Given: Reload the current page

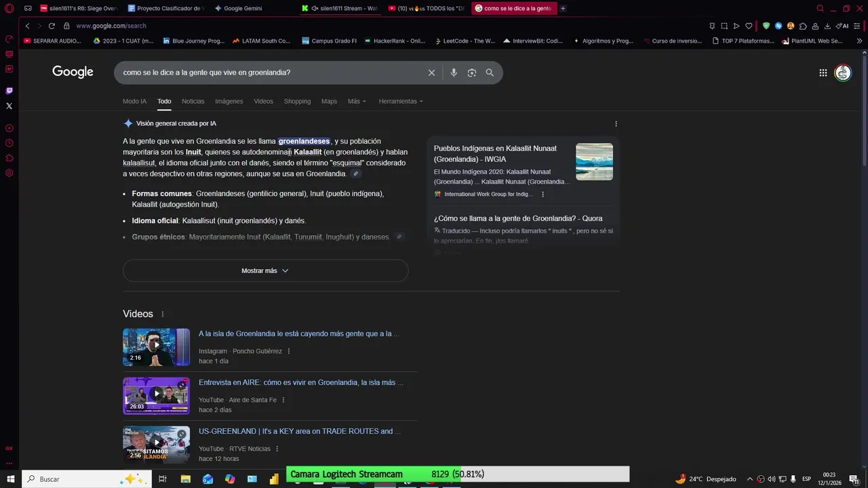Looking at the screenshot, I should [52, 26].
